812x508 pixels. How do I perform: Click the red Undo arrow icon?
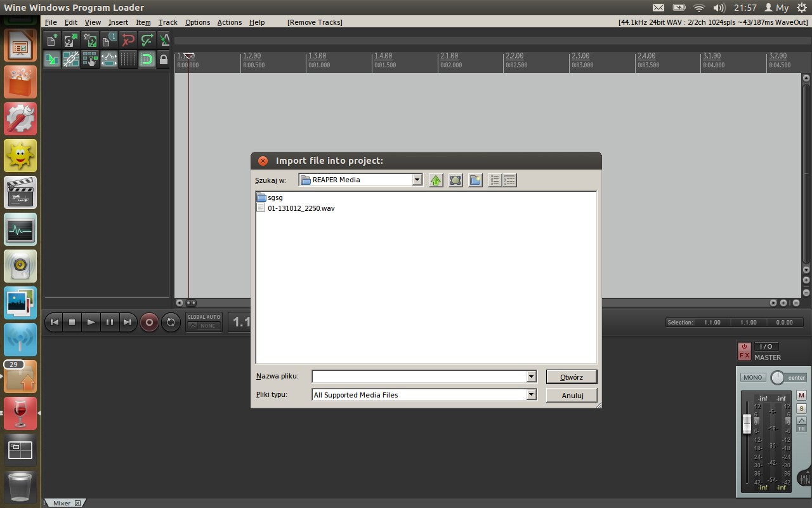coord(128,40)
